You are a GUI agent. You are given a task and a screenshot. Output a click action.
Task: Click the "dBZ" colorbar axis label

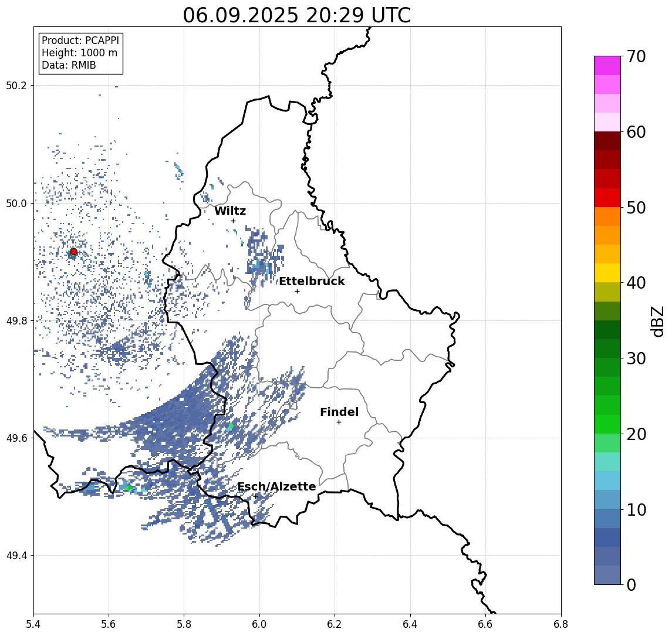(x=657, y=322)
